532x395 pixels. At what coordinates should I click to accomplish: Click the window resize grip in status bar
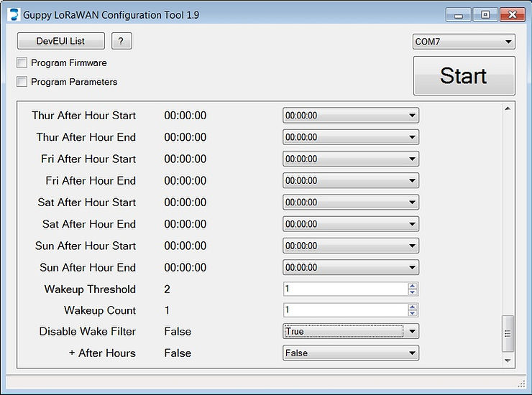coord(521,384)
